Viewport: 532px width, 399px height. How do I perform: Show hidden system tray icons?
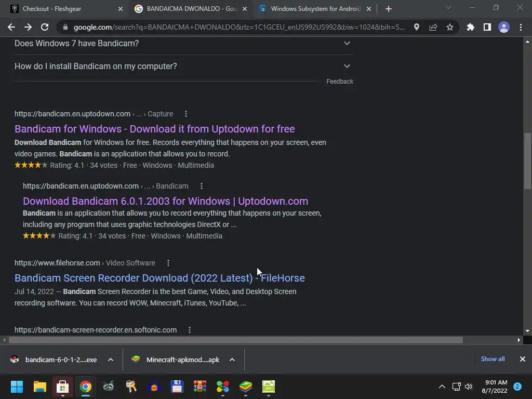[x=442, y=387]
